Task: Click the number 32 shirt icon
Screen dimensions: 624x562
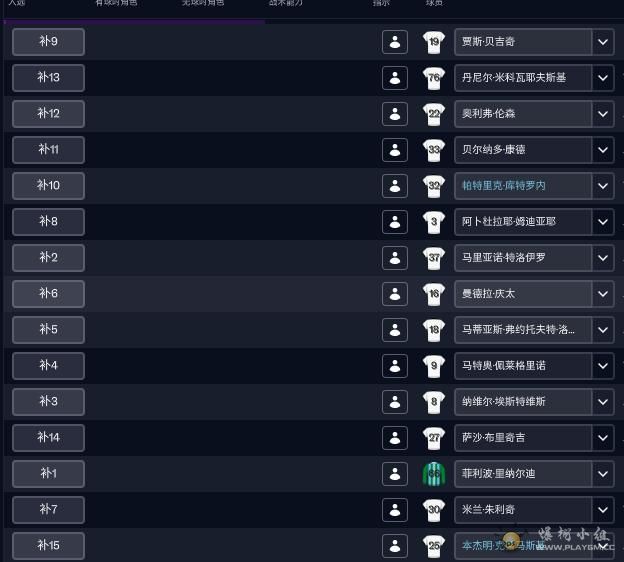Action: point(434,186)
